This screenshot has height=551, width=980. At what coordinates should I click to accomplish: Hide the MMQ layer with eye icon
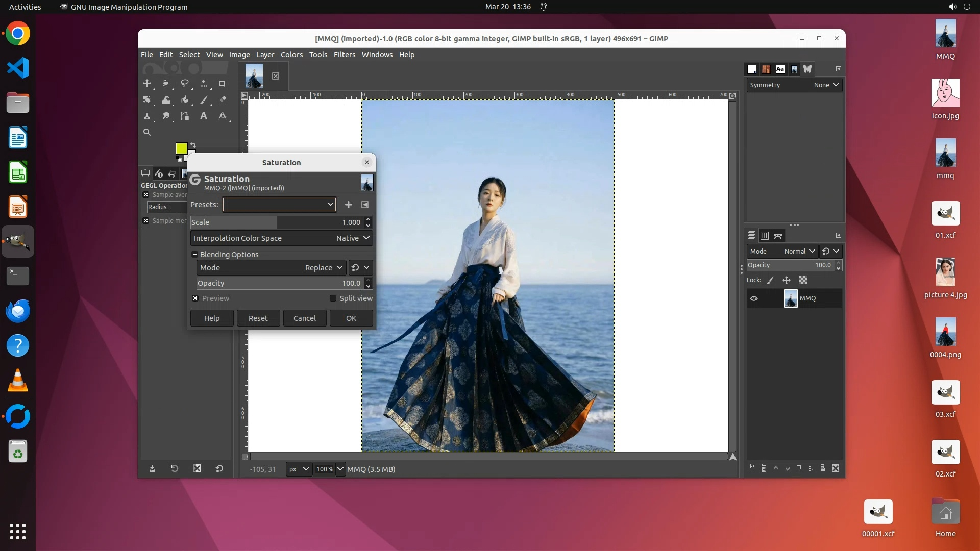click(754, 299)
